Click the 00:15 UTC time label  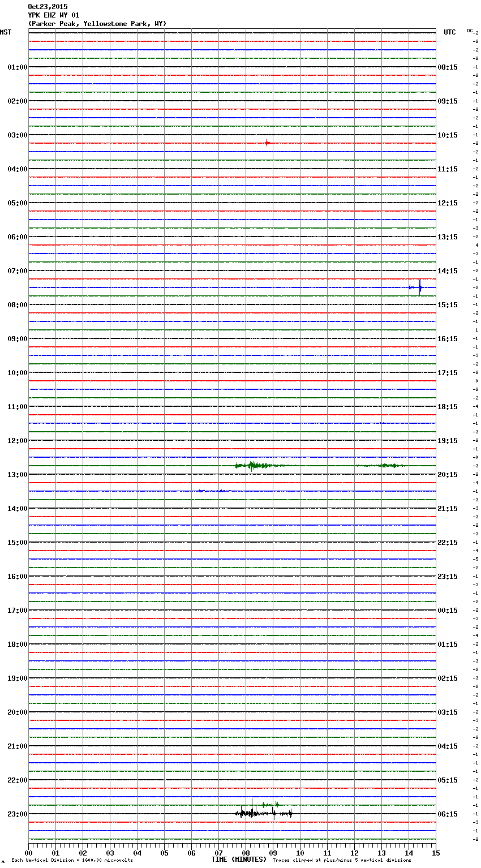click(x=448, y=611)
